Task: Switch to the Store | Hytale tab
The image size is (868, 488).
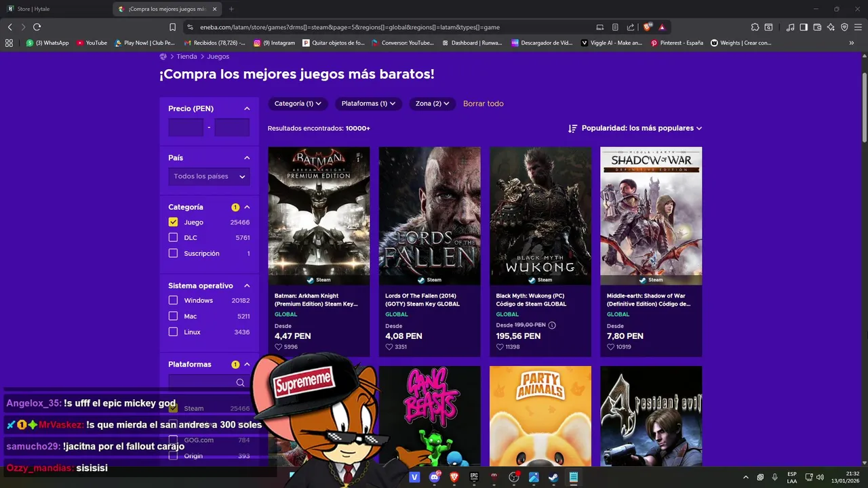Action: pos(54,9)
